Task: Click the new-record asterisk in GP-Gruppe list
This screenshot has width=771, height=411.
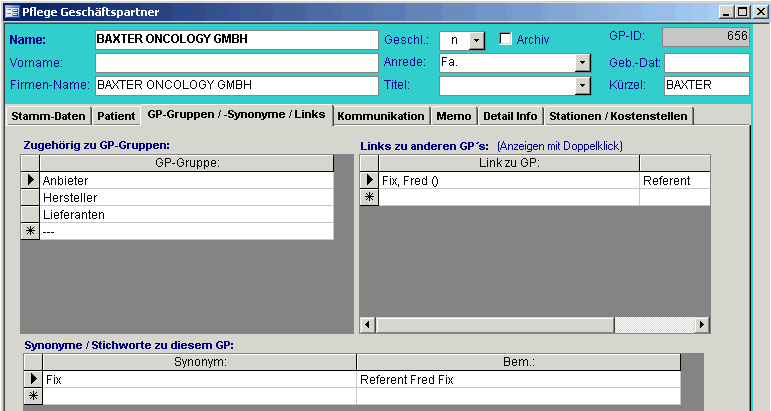Action: click(x=30, y=231)
